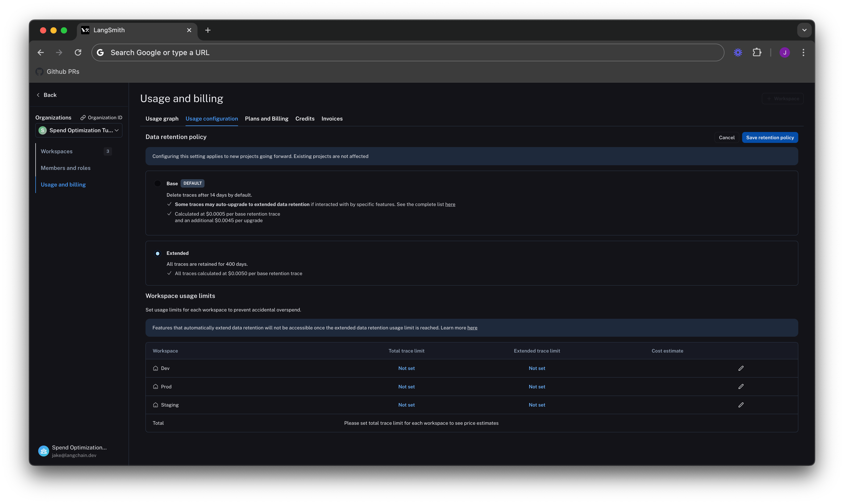Open the browser extensions puzzle icon
The height and width of the screenshot is (504, 844).
tap(757, 53)
